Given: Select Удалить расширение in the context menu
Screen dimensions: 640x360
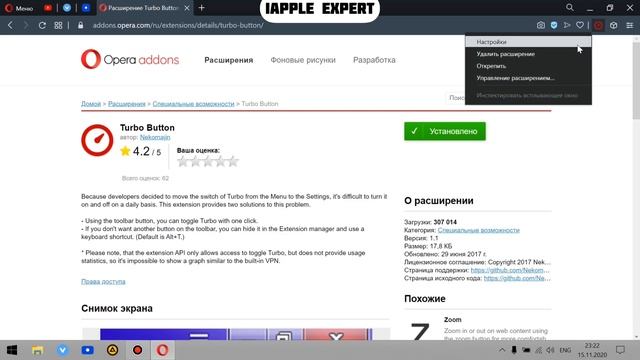Looking at the screenshot, I should pyautogui.click(x=528, y=54).
